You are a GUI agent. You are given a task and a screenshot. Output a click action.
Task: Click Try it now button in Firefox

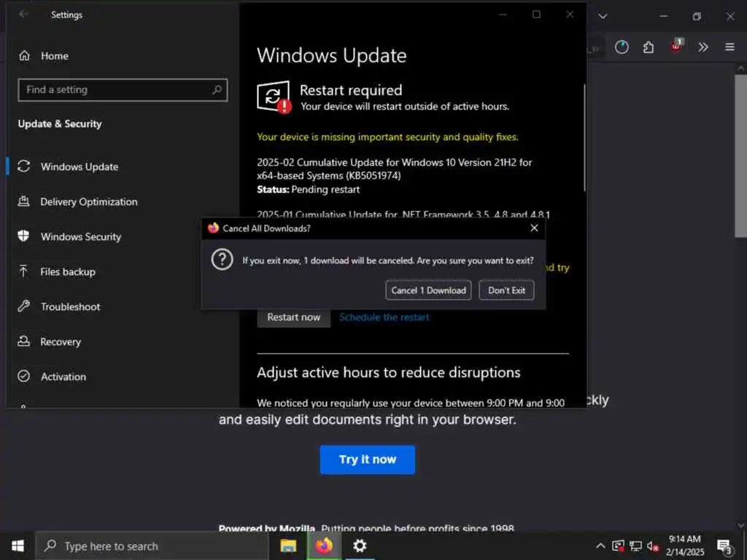pyautogui.click(x=368, y=459)
